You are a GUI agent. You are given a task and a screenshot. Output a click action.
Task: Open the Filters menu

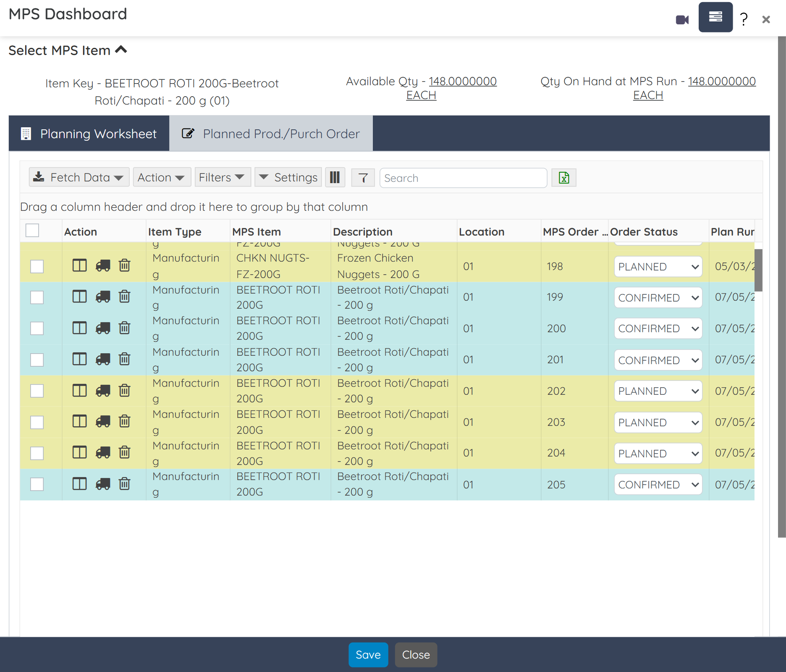pyautogui.click(x=222, y=177)
